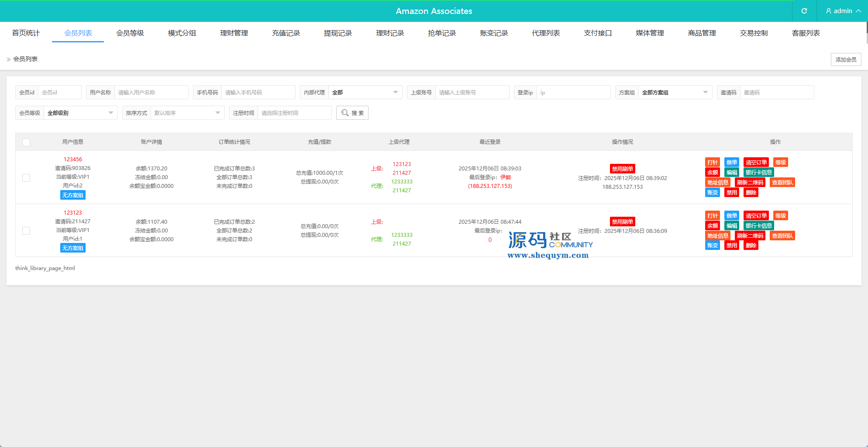The width and height of the screenshot is (868, 447).
Task: Open the 会员等级 level dropdown
Action: pyautogui.click(x=80, y=113)
